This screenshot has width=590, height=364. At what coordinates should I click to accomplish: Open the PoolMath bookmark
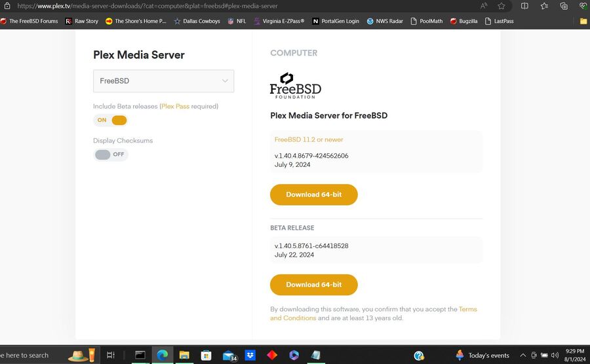tap(427, 21)
